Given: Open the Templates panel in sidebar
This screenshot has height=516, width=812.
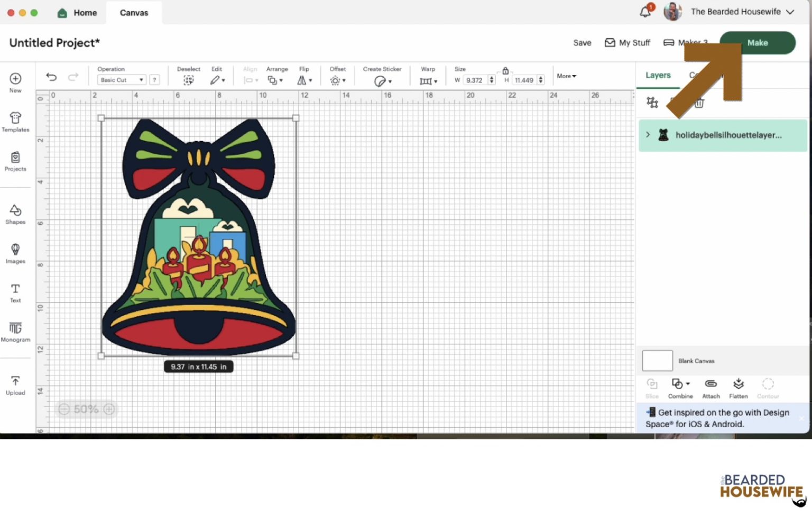Looking at the screenshot, I should 15,122.
